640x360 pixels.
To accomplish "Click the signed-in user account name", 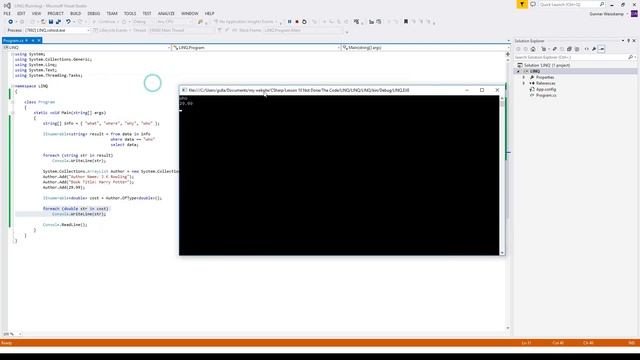I will pyautogui.click(x=606, y=14).
